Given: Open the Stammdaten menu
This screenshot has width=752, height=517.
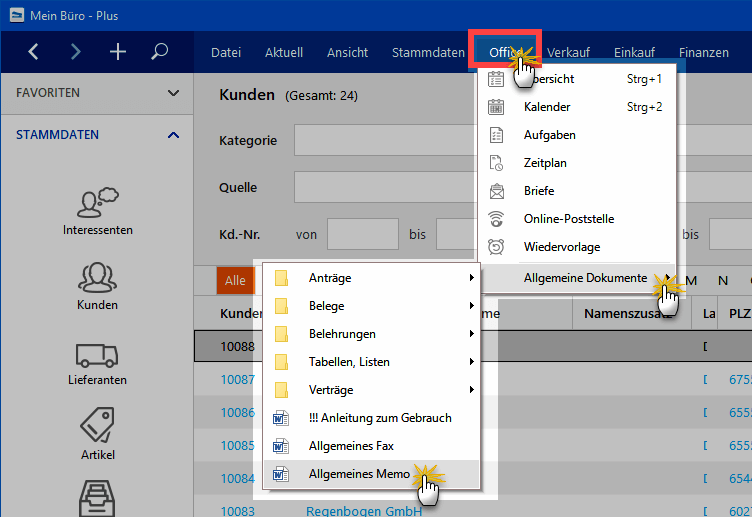Looking at the screenshot, I should [x=428, y=52].
